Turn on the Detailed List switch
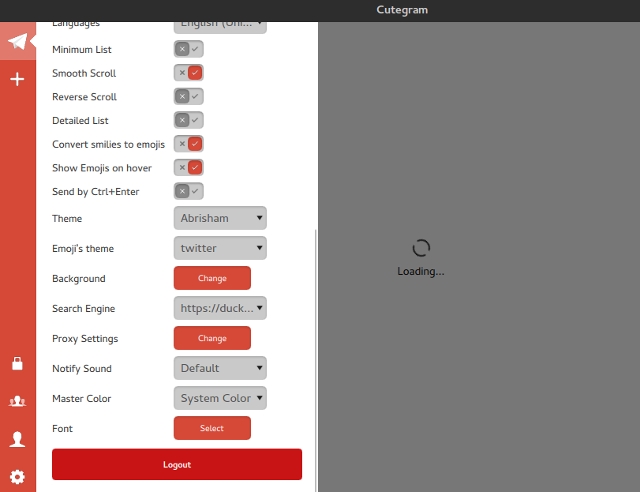This screenshot has height=492, width=640. click(x=188, y=120)
